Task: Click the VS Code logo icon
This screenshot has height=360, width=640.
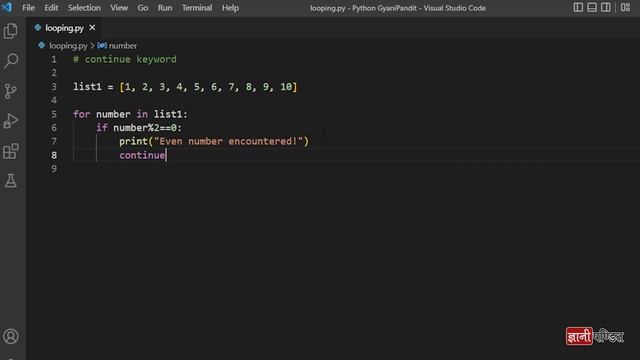Action: coord(7,7)
